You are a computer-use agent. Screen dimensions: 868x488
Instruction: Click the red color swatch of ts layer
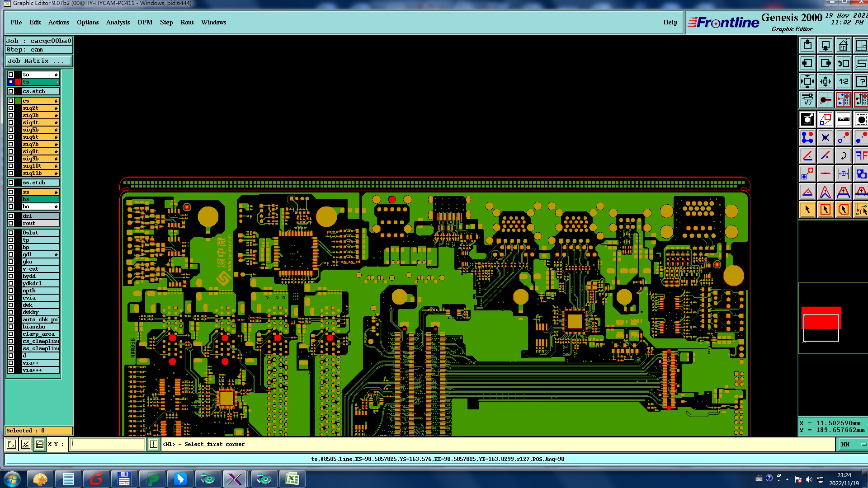click(x=18, y=82)
